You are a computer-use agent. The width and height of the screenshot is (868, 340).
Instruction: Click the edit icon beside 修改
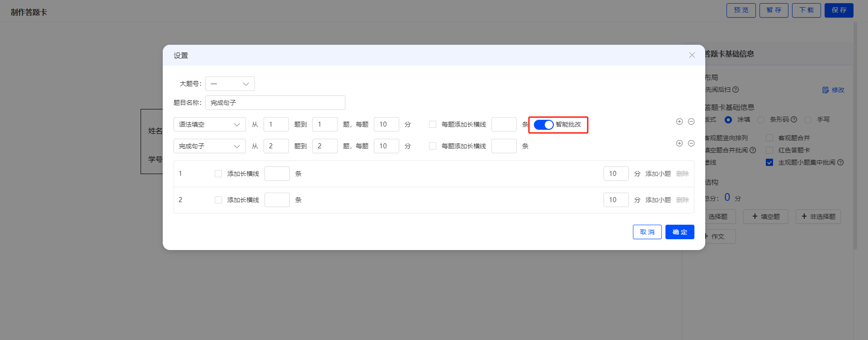pos(826,90)
